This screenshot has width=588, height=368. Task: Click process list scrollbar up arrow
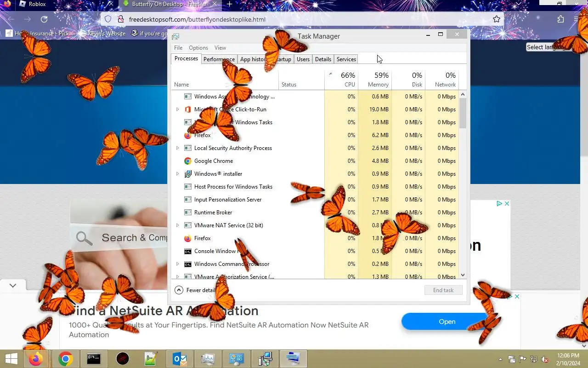(x=463, y=94)
